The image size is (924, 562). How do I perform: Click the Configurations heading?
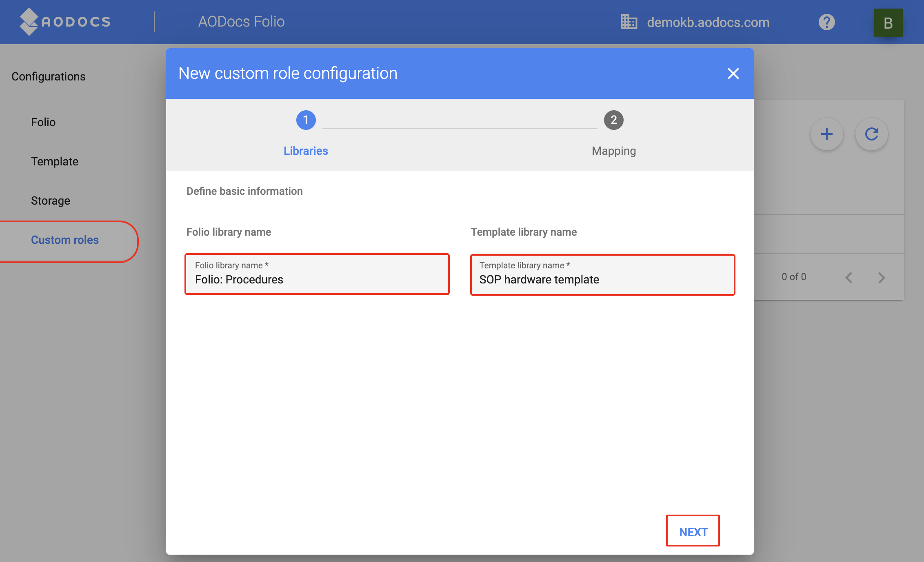point(49,76)
